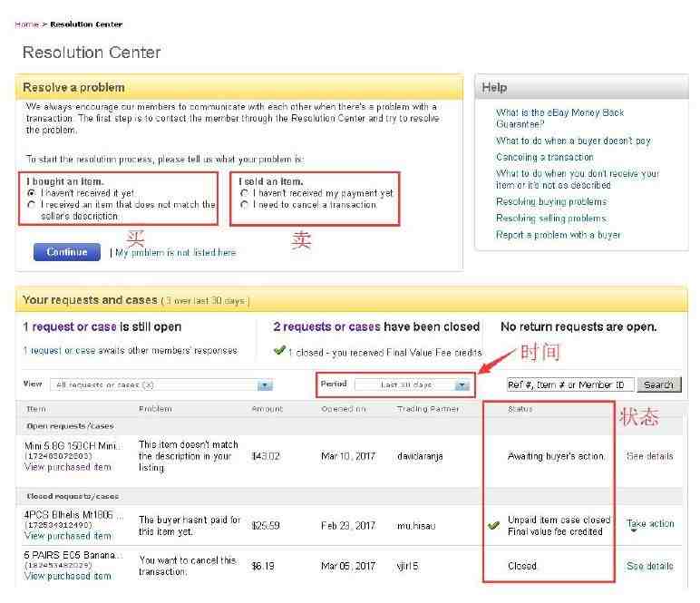This screenshot has width=700, height=603.
Task: Open "1 request or case awaits other members' responses"
Action: [131, 351]
